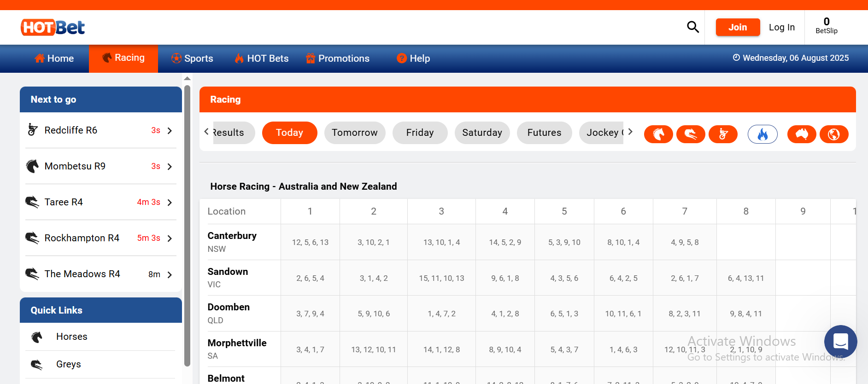
Task: Open the BetSlip counter
Action: pos(827,26)
